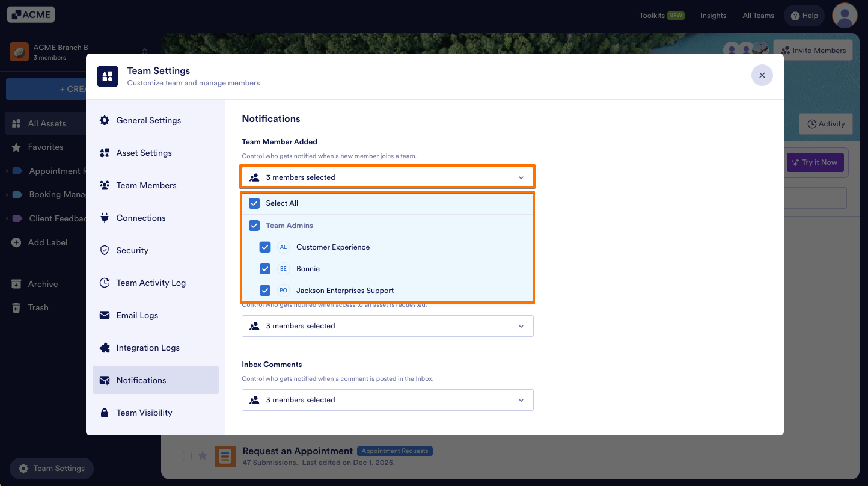Viewport: 868px width, 486px height.
Task: Click the Team Settings header grid icon
Action: point(108,76)
